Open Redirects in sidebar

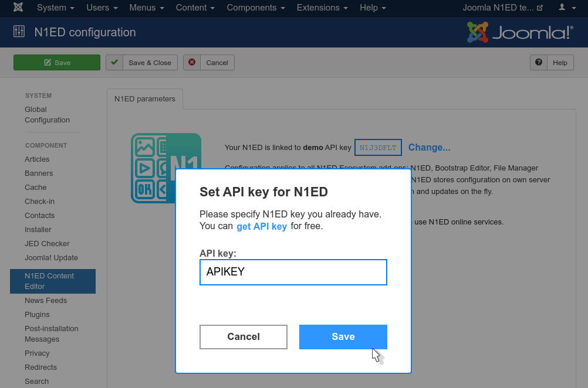point(41,367)
